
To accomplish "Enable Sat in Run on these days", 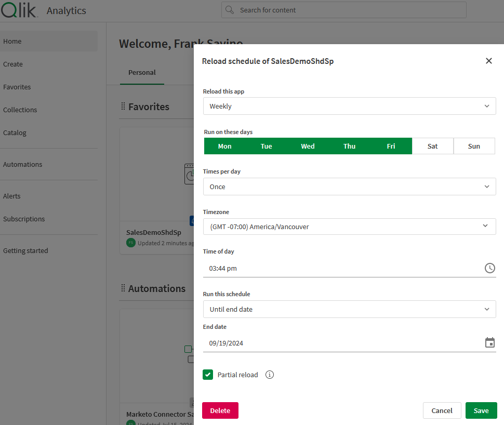I will [x=433, y=147].
